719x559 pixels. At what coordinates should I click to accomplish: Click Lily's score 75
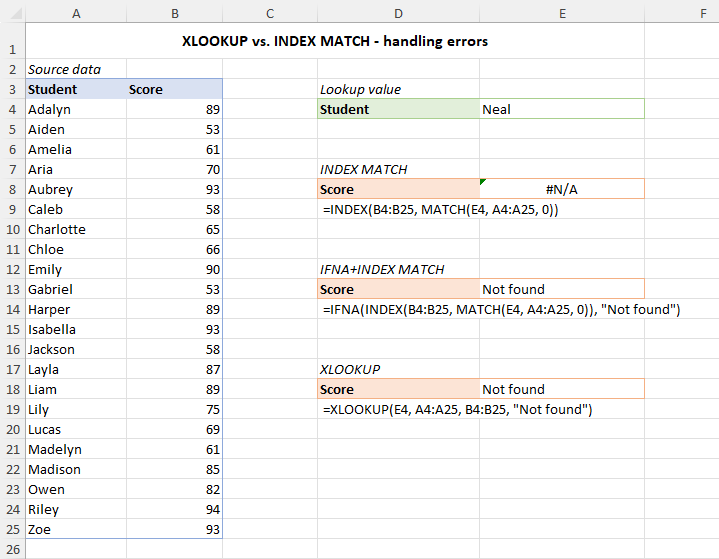click(175, 409)
